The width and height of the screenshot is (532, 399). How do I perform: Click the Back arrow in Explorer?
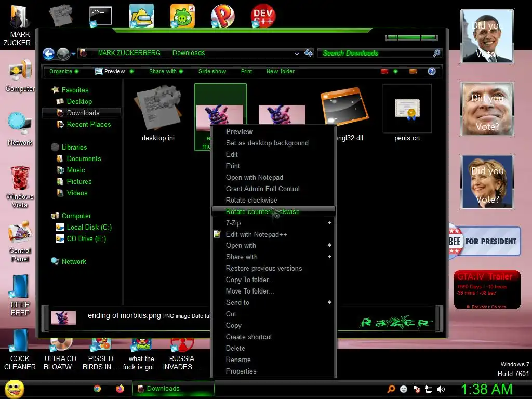pos(48,54)
